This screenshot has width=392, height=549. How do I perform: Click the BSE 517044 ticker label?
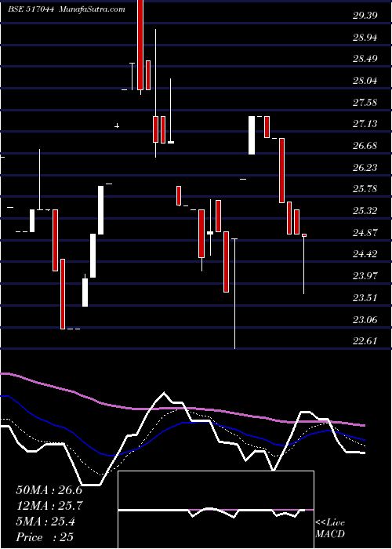point(31,9)
